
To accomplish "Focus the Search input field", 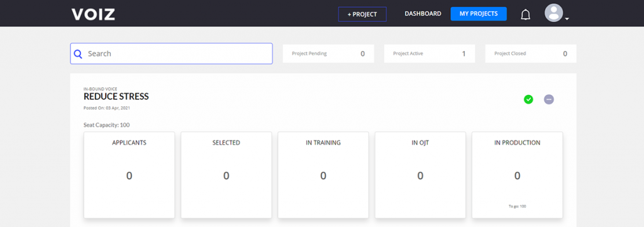I will tap(171, 54).
